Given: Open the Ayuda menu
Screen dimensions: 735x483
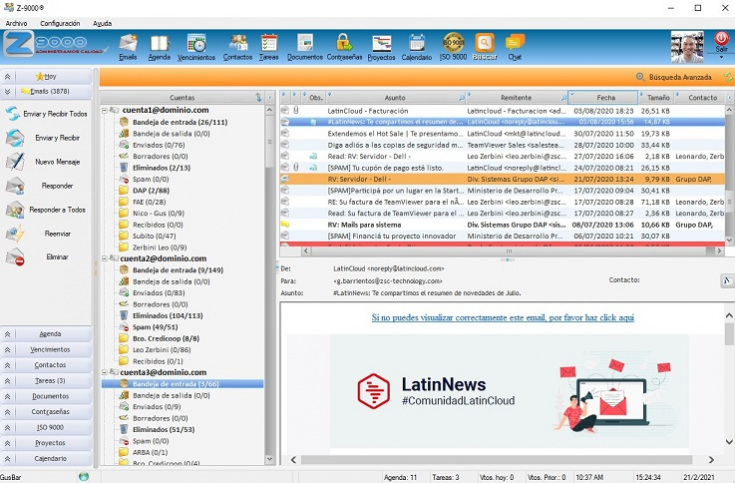Looking at the screenshot, I should coord(102,22).
